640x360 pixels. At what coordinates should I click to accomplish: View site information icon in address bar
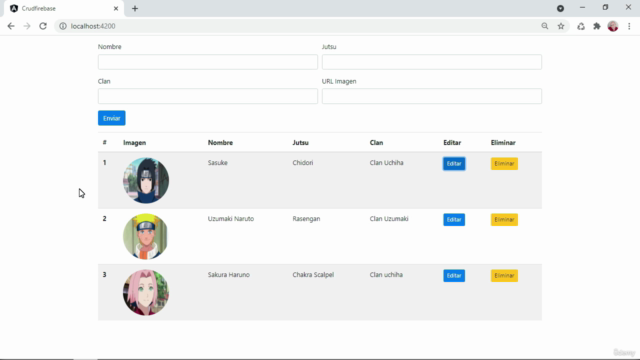click(63, 26)
